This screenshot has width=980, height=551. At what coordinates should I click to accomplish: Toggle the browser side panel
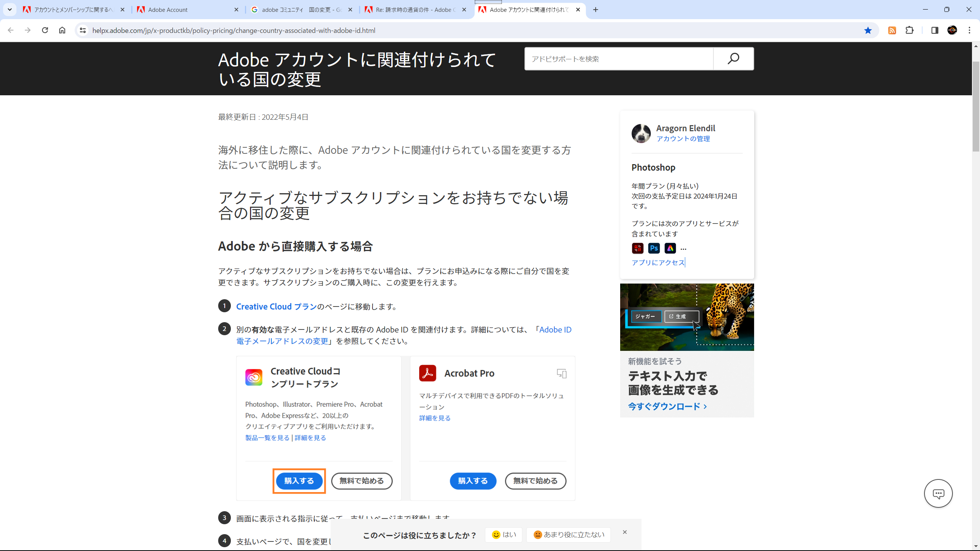pos(934,30)
